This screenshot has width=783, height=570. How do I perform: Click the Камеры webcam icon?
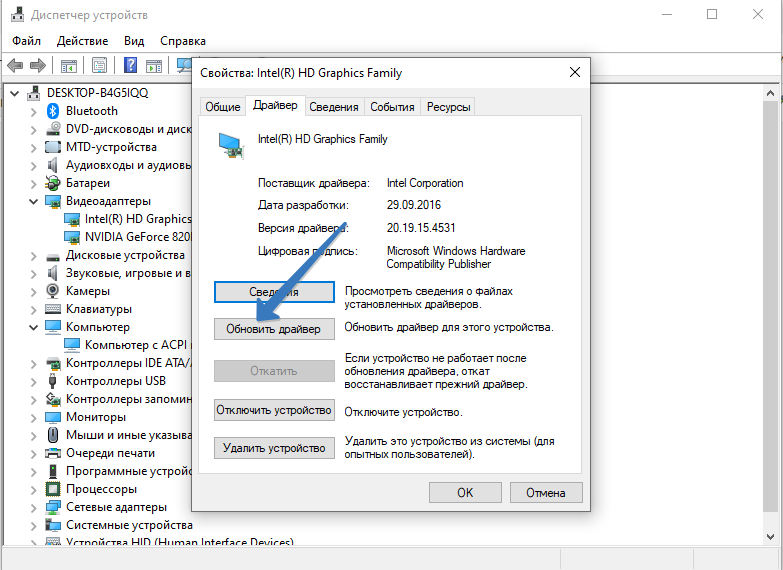click(53, 291)
